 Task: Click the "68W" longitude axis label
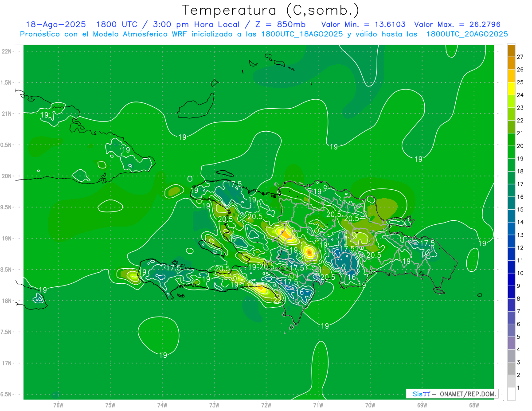click(x=474, y=405)
